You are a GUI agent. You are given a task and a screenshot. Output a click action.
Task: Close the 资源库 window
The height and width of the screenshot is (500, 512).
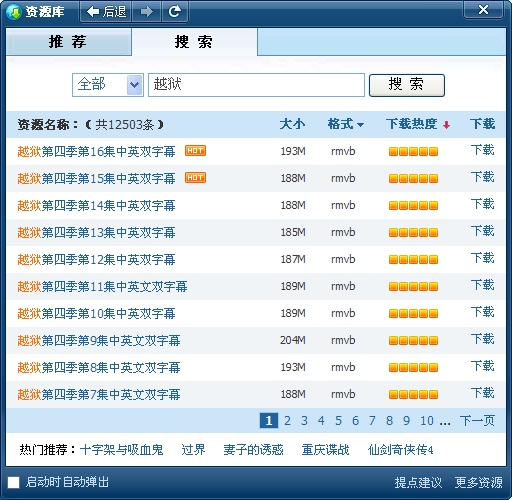(483, 9)
